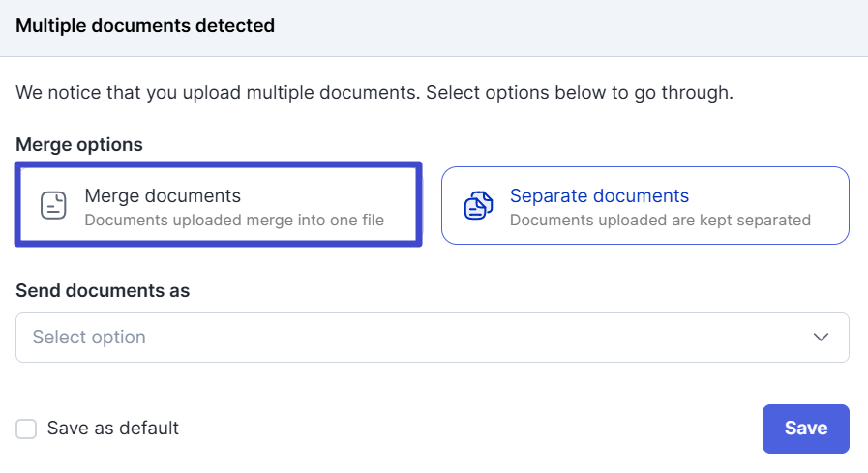Click the Send documents as label
Screen dimensions: 868x473
pyautogui.click(x=103, y=290)
